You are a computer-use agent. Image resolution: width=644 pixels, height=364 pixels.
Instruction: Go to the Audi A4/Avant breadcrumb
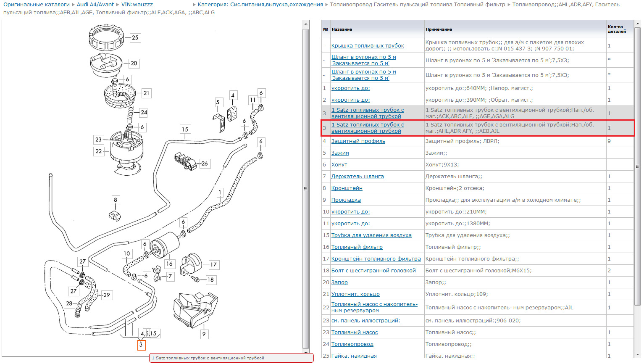95,4
